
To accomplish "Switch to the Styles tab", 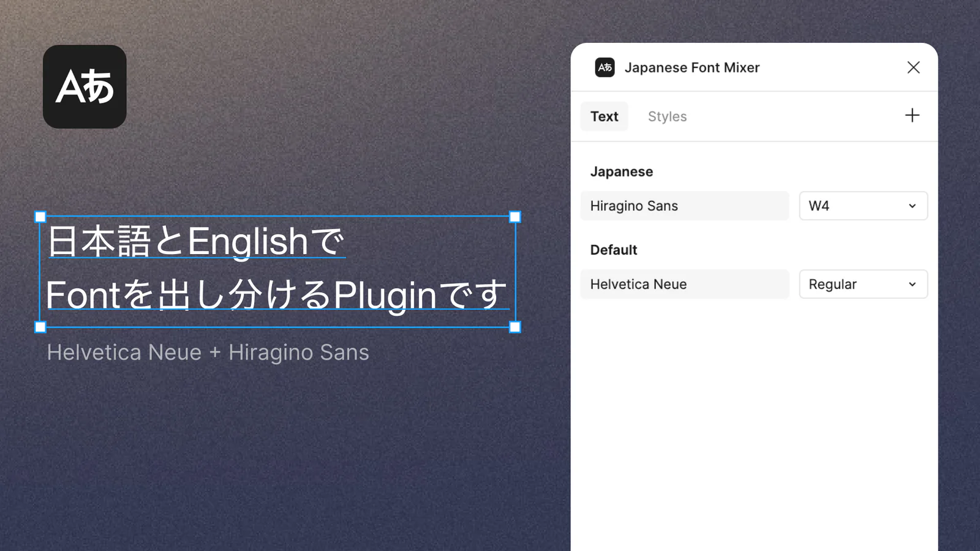I will pyautogui.click(x=667, y=116).
